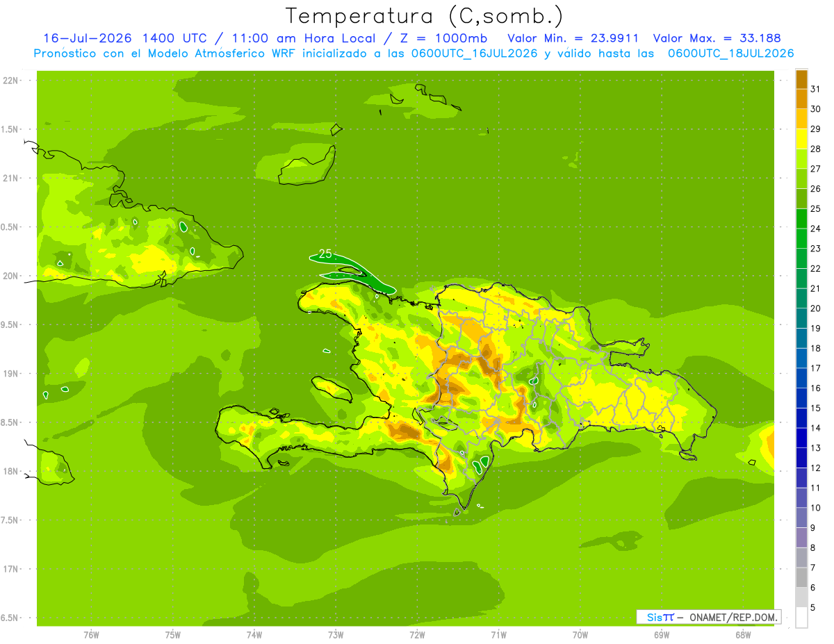The image size is (834, 644).
Task: Click the "19N" latitude axis label
Action: coord(12,374)
